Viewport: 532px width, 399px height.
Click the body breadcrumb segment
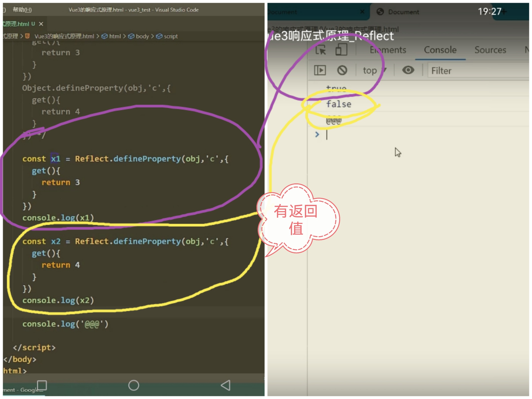[x=142, y=36]
